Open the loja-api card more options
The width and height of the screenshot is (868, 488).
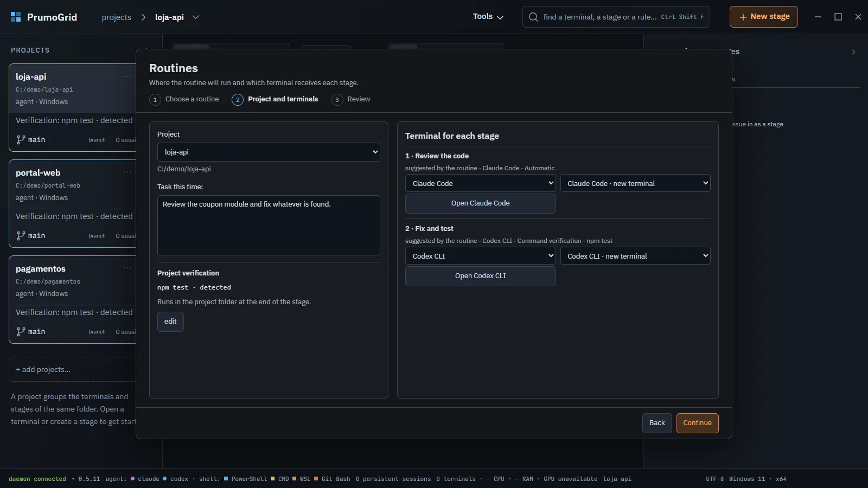[x=127, y=76]
